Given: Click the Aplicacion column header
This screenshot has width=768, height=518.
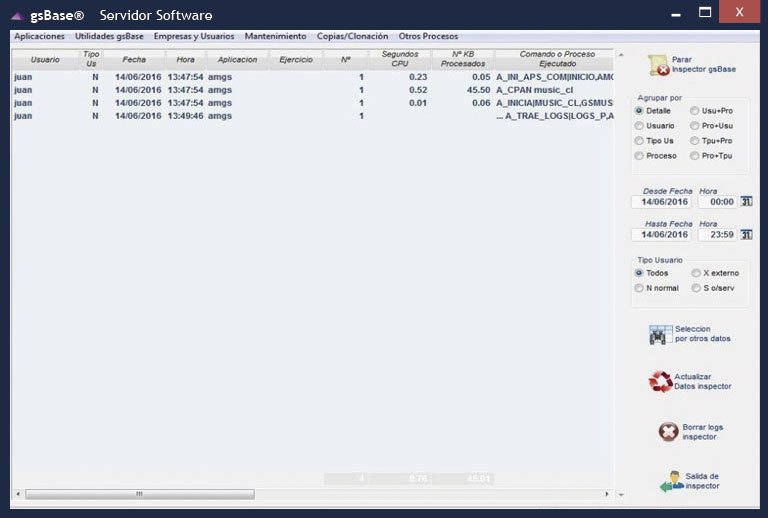Looking at the screenshot, I should click(x=237, y=59).
